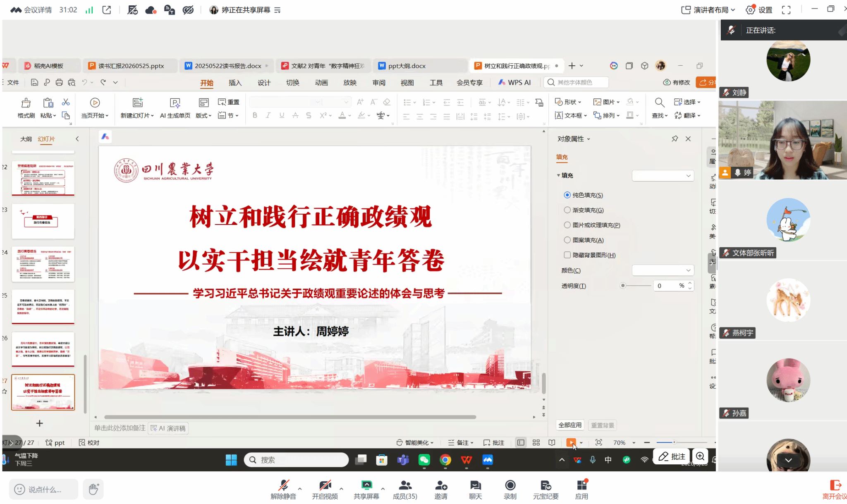Select picture or texture fill (图片或纹理填充)
This screenshot has height=504, width=847.
pyautogui.click(x=567, y=225)
